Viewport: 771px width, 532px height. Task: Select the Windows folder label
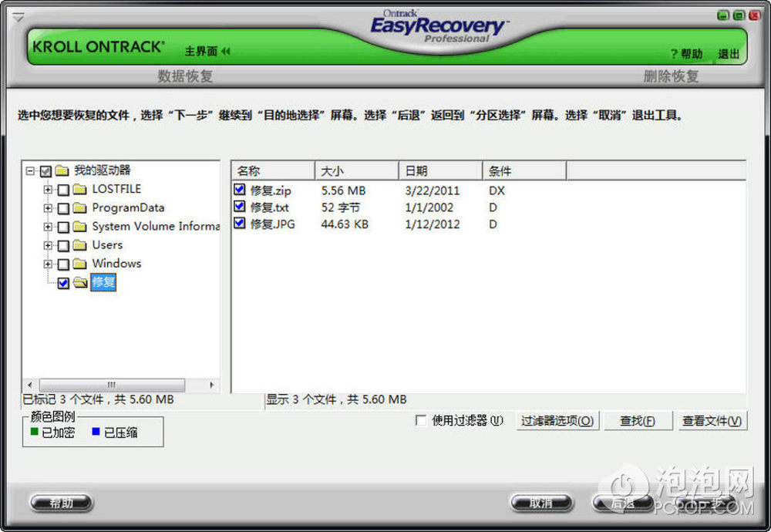coord(116,264)
